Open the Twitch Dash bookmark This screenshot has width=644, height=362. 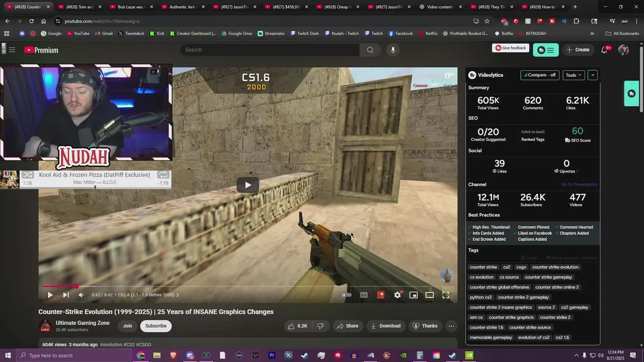(304, 34)
